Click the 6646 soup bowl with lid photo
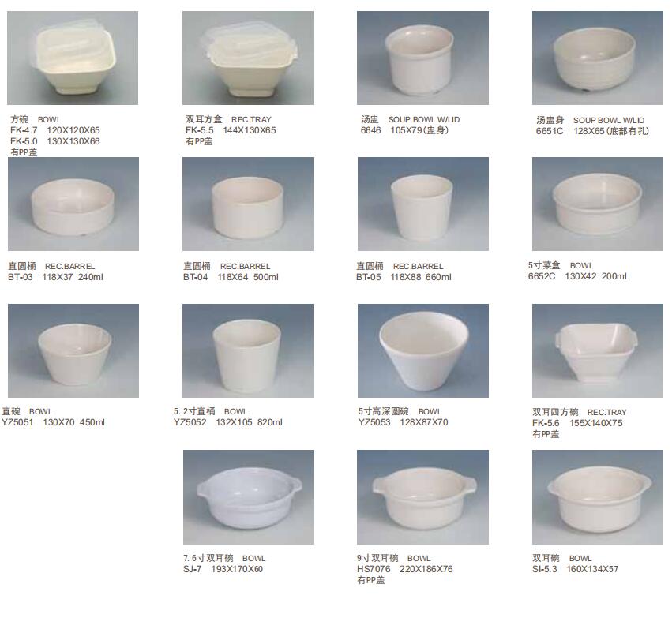Image resolution: width=672 pixels, height=618 pixels. (422, 58)
